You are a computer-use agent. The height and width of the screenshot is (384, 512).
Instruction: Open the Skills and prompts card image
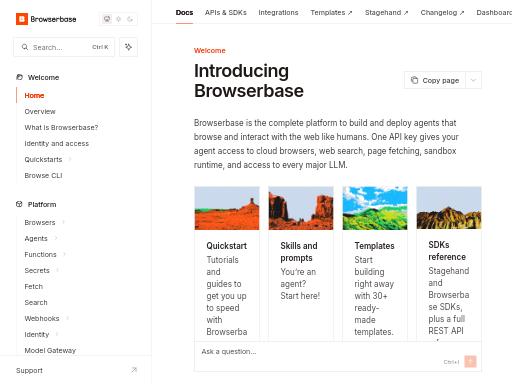pos(301,208)
